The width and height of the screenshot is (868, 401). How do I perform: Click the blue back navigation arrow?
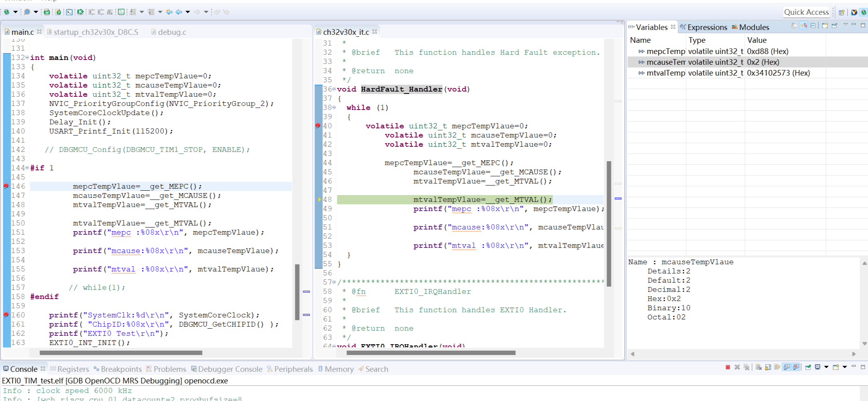pos(179,12)
